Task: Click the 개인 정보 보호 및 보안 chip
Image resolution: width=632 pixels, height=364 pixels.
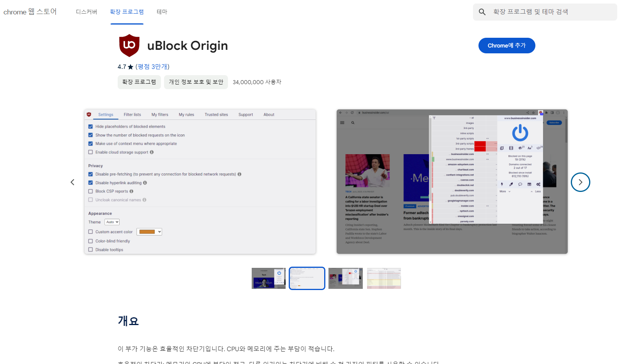Action: [x=196, y=82]
